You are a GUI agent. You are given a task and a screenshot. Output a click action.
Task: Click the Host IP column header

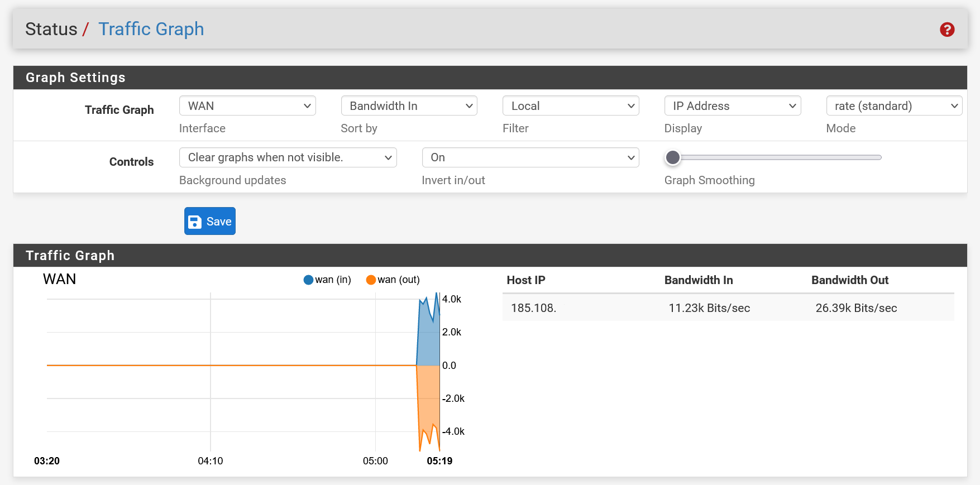526,280
